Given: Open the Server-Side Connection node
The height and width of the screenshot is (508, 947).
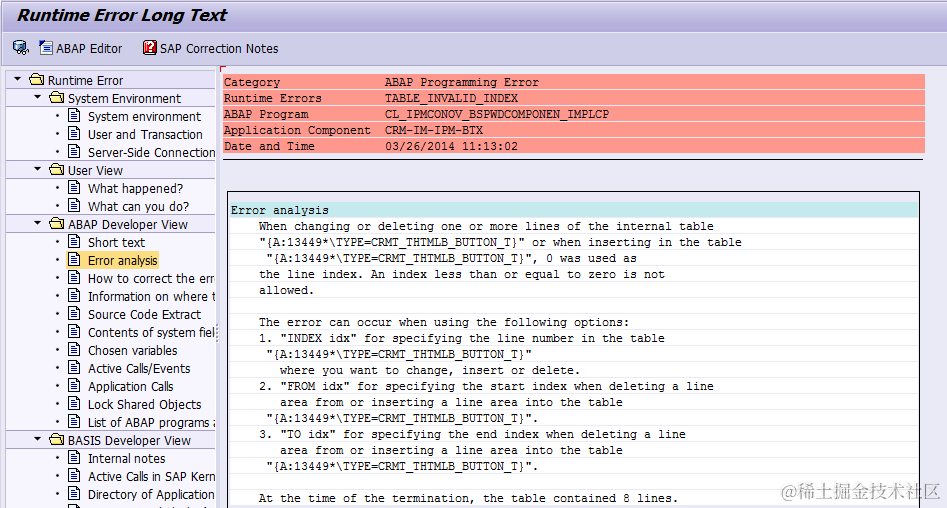Looking at the screenshot, I should click(x=151, y=152).
